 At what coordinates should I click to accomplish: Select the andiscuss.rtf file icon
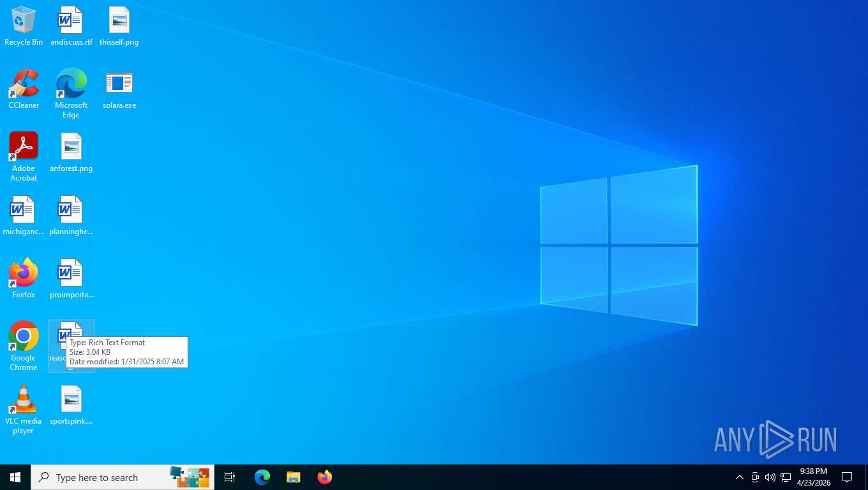pyautogui.click(x=71, y=26)
